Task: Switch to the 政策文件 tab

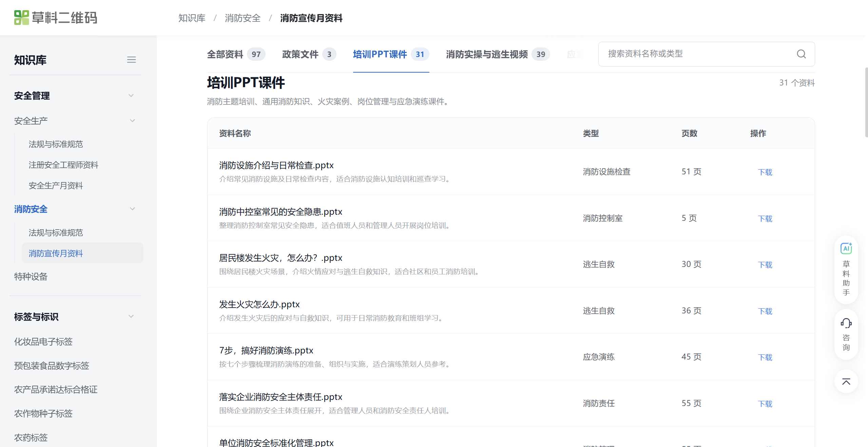Action: (309, 54)
